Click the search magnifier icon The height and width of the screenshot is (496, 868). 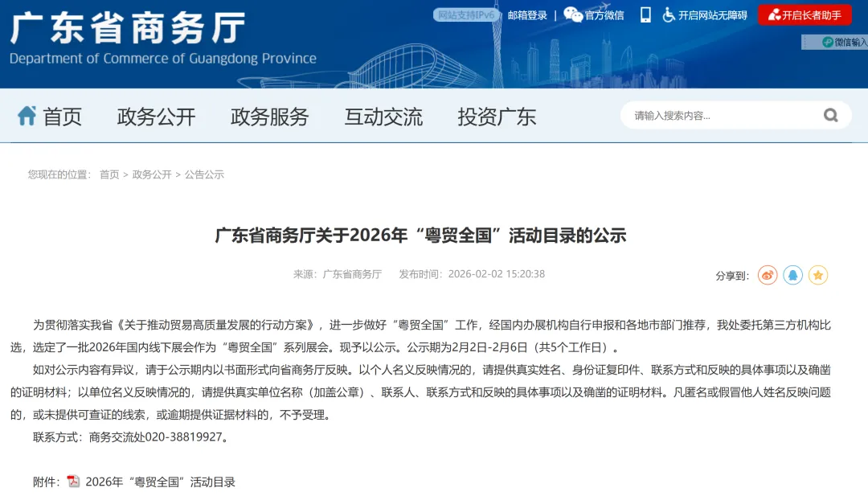tap(830, 115)
